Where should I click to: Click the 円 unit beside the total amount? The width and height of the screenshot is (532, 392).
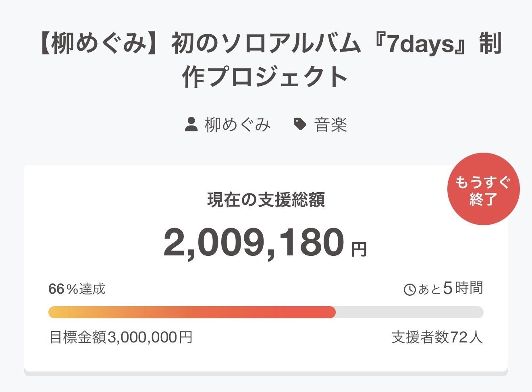pyautogui.click(x=359, y=249)
